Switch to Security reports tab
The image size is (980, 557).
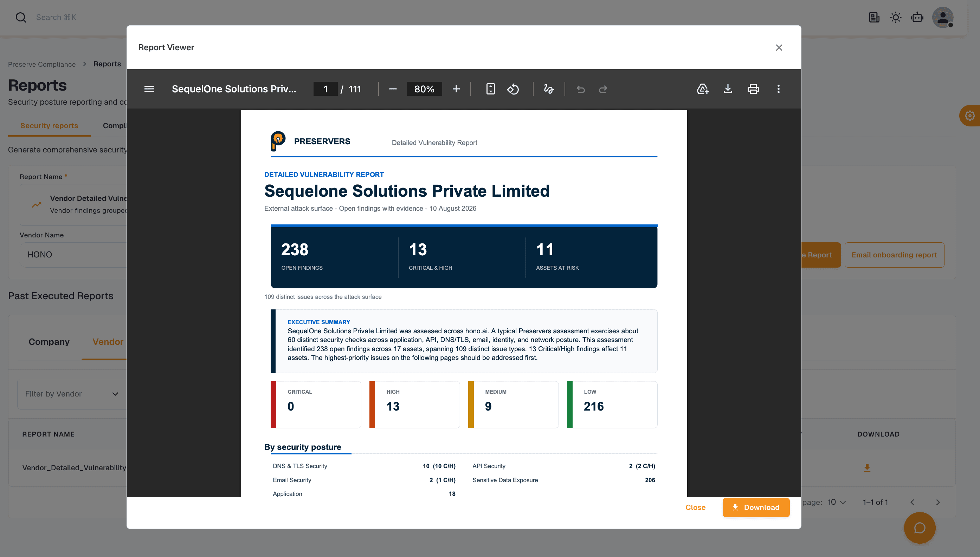tap(49, 126)
